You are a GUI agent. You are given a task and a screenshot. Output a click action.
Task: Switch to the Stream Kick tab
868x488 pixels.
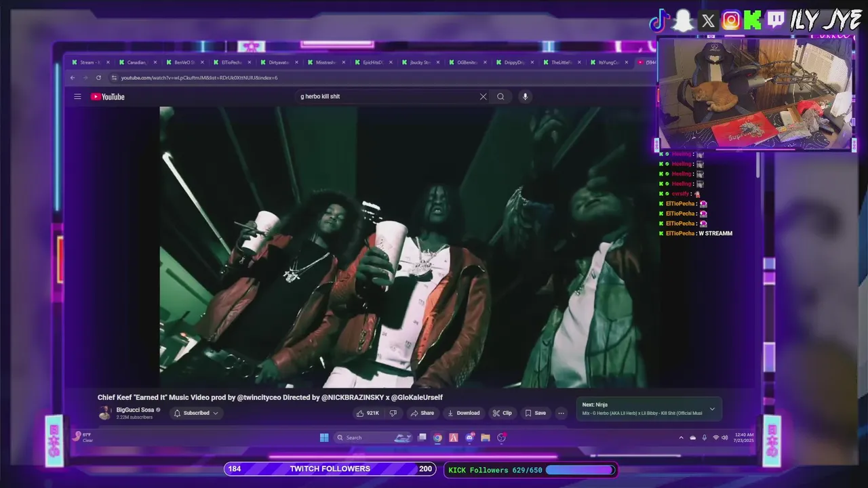90,62
